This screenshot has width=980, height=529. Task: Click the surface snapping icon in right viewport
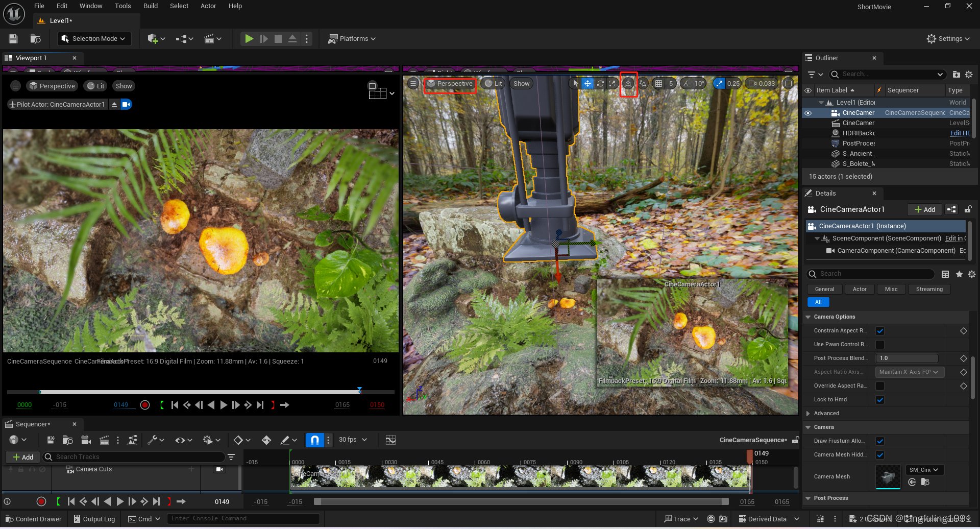[x=643, y=83]
